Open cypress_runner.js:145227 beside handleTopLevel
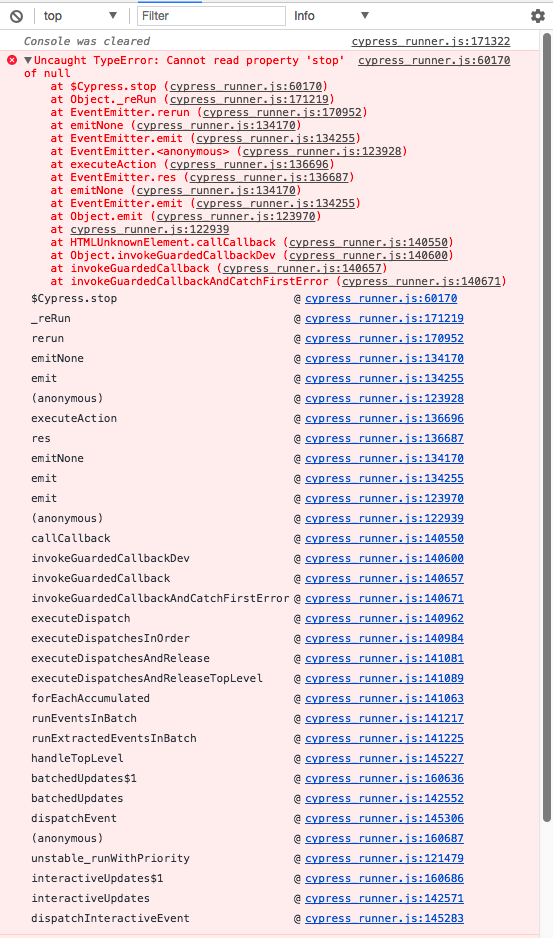 [384, 759]
